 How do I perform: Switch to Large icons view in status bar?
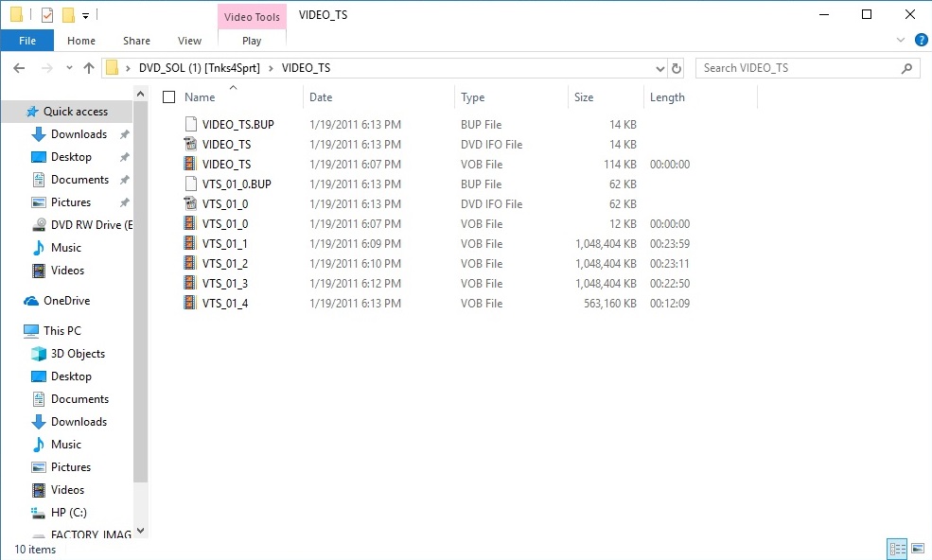tap(918, 548)
